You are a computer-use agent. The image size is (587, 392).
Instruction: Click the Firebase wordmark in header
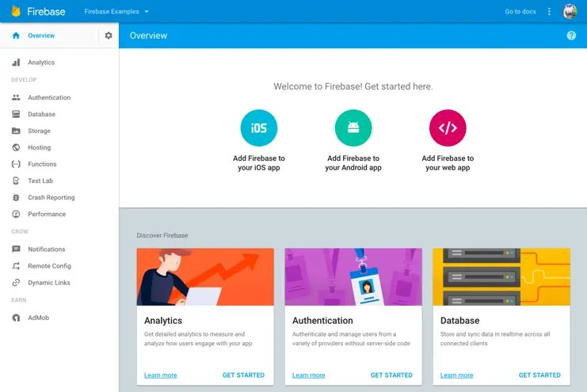pos(46,12)
